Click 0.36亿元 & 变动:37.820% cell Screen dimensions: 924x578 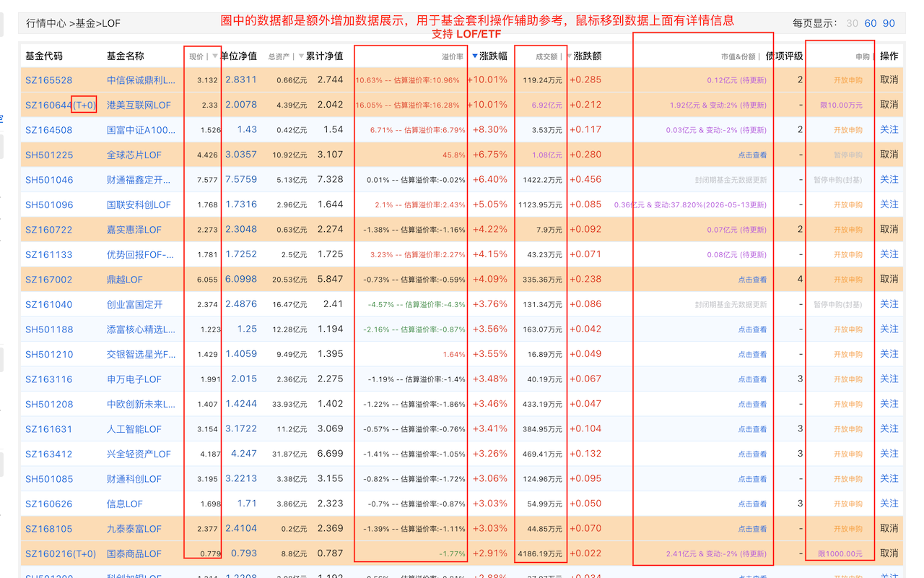690,205
